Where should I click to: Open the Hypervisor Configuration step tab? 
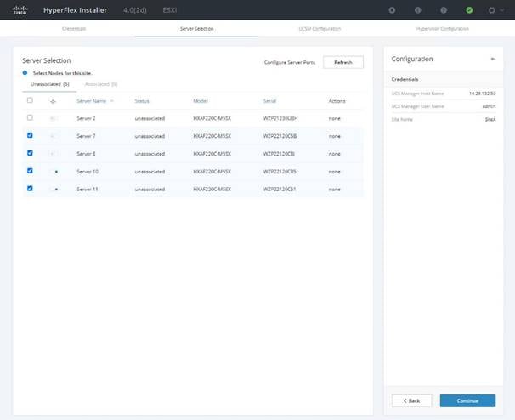click(x=443, y=29)
